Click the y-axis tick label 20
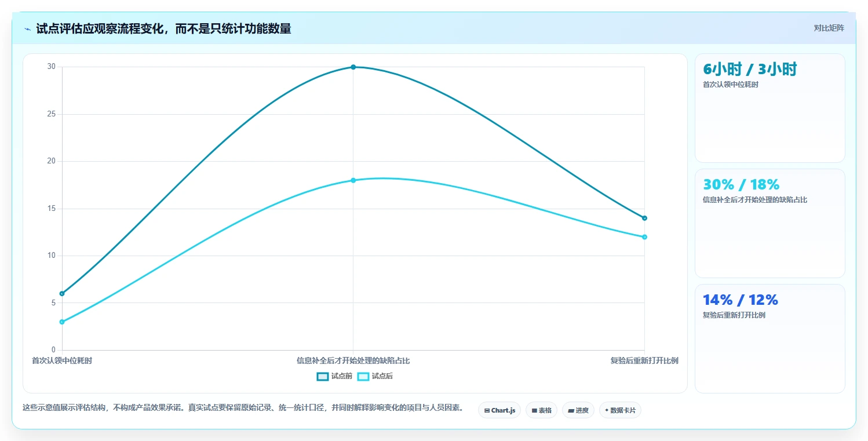868x441 pixels. [x=52, y=161]
